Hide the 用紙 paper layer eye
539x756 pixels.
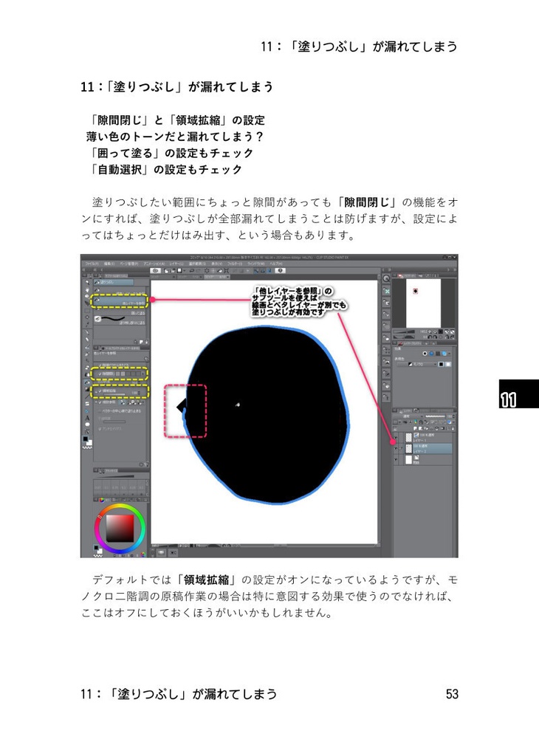(x=395, y=459)
